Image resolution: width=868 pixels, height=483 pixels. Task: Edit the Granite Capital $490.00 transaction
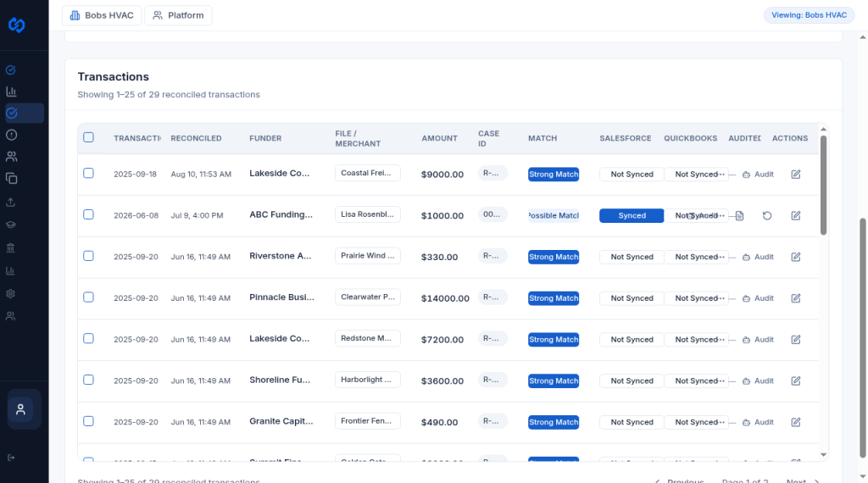click(795, 422)
